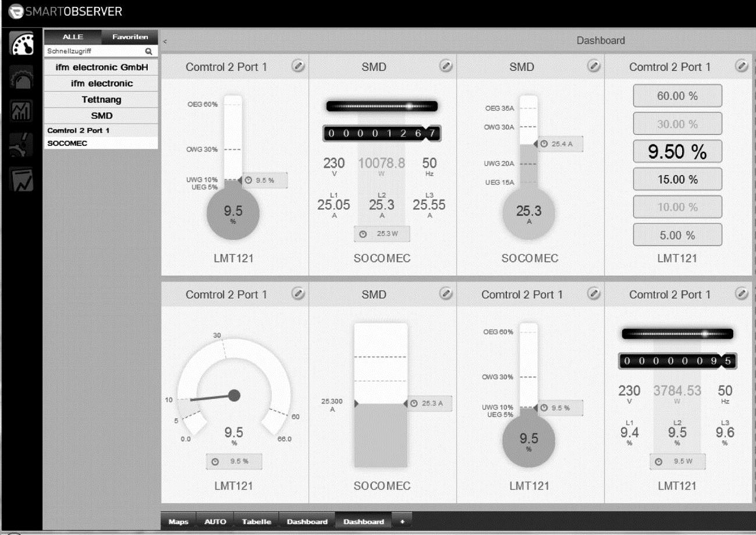
Task: Select the gear-dome icon in the left sidebar
Action: (22, 77)
